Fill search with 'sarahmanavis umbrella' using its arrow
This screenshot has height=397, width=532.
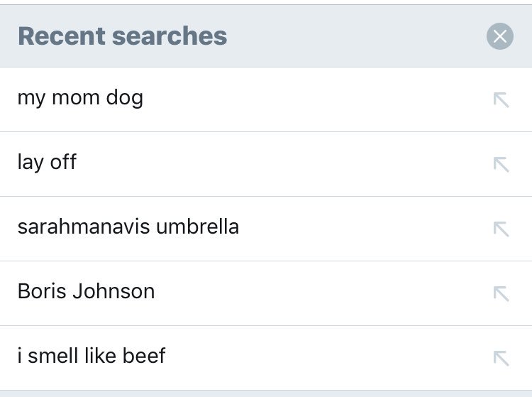pyautogui.click(x=501, y=229)
